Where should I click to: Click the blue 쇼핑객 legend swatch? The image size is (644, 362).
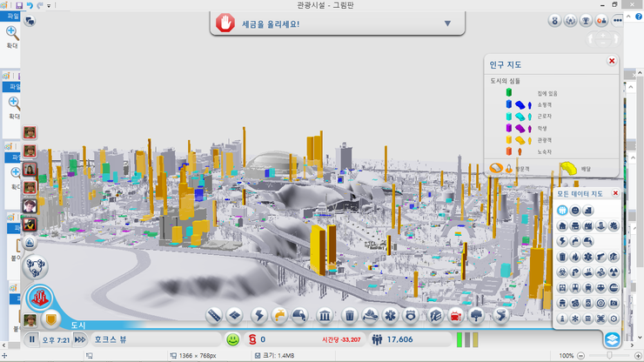pos(509,104)
